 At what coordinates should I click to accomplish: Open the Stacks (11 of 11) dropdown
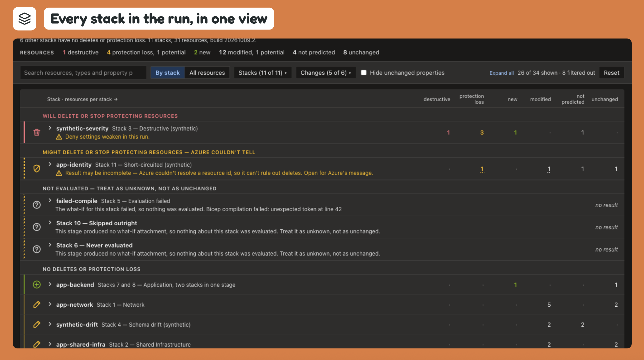point(262,73)
